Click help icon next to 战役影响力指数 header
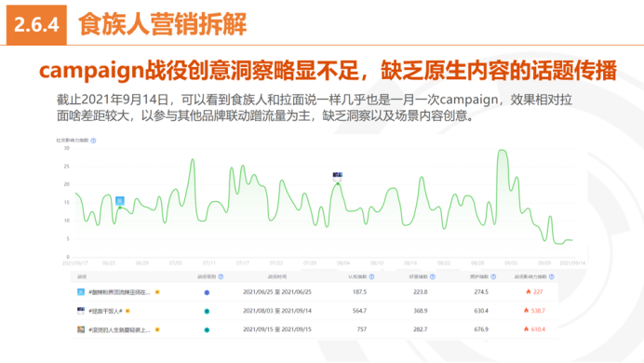 pyautogui.click(x=552, y=276)
